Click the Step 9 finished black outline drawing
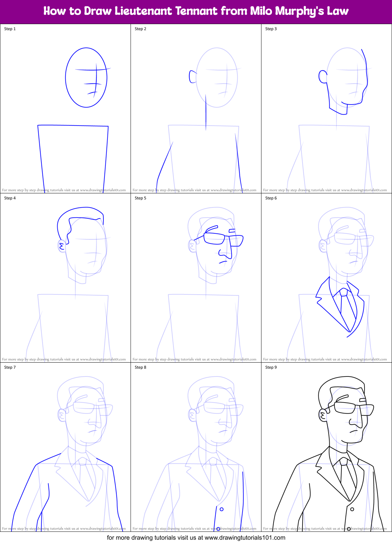Image resolution: width=392 pixels, height=542 pixels. click(x=328, y=454)
